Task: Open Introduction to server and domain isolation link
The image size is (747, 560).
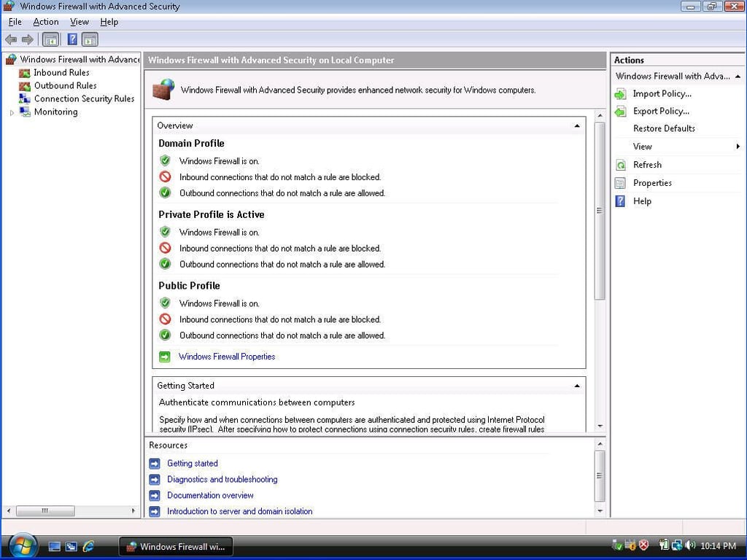Action: tap(239, 511)
